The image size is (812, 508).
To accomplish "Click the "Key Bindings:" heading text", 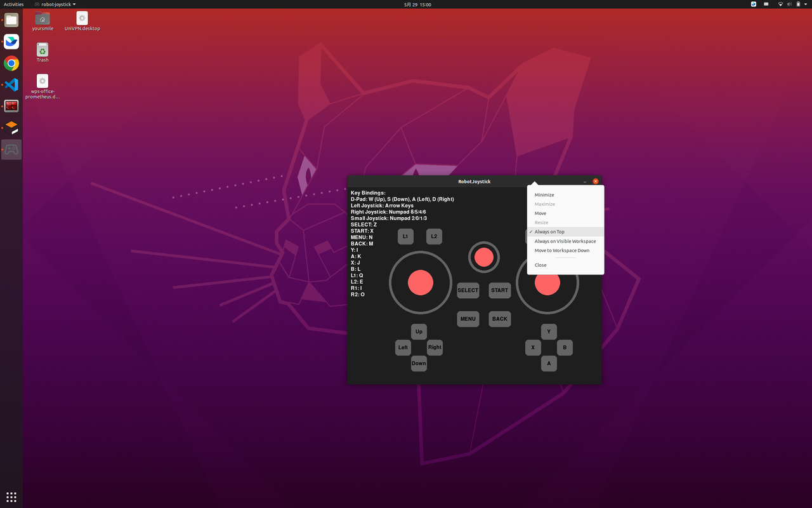I will coord(368,193).
